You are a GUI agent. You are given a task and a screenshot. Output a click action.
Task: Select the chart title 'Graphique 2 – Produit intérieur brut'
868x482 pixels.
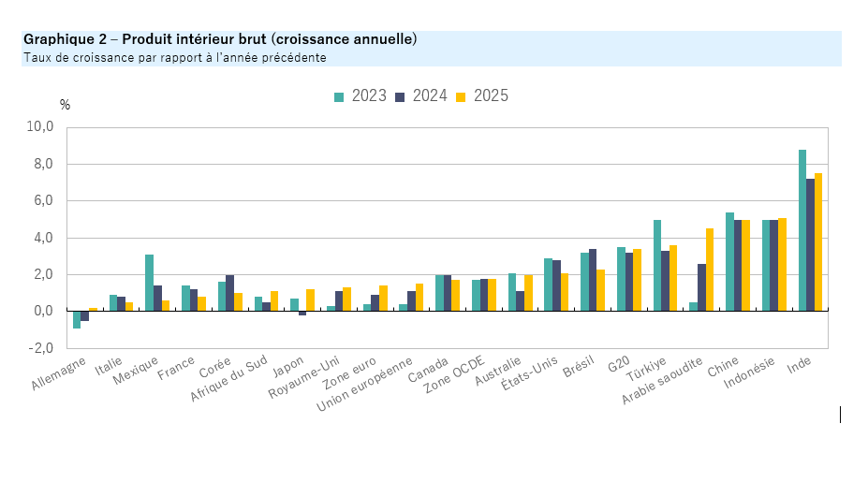220,39
